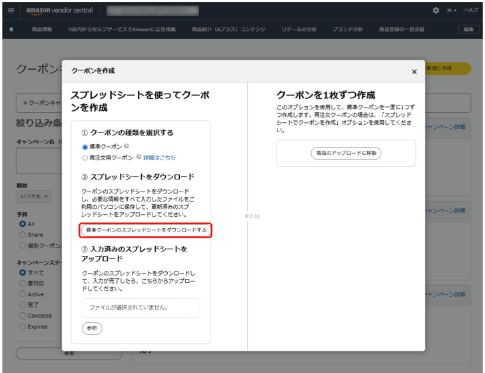
Task: Select the 標準クーポン radio button
Action: tap(85, 147)
